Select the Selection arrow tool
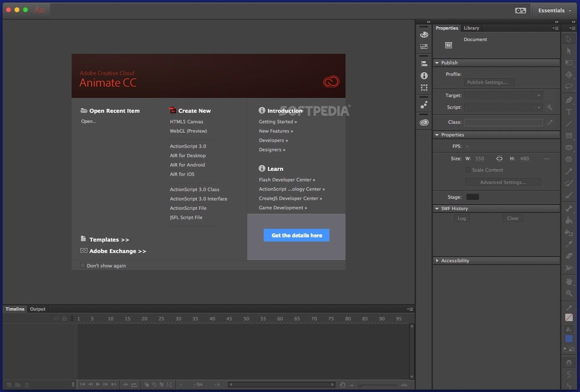The width and height of the screenshot is (580, 392). [569, 39]
